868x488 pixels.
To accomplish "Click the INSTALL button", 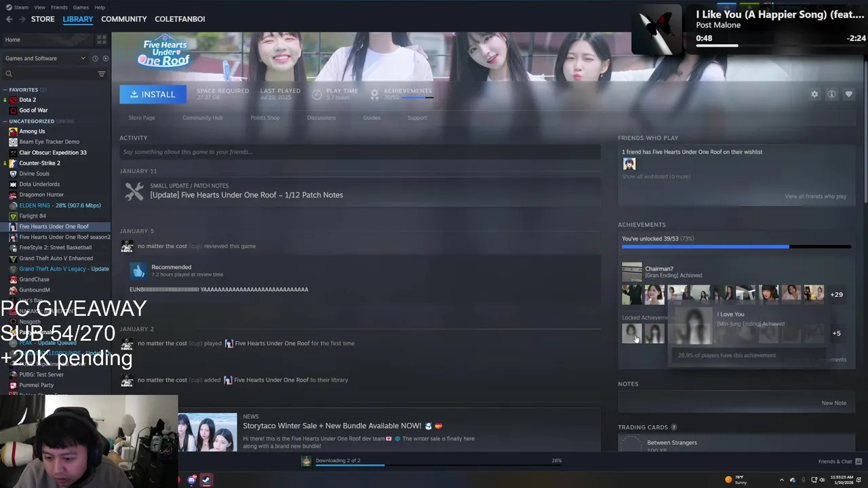I will pyautogui.click(x=153, y=94).
